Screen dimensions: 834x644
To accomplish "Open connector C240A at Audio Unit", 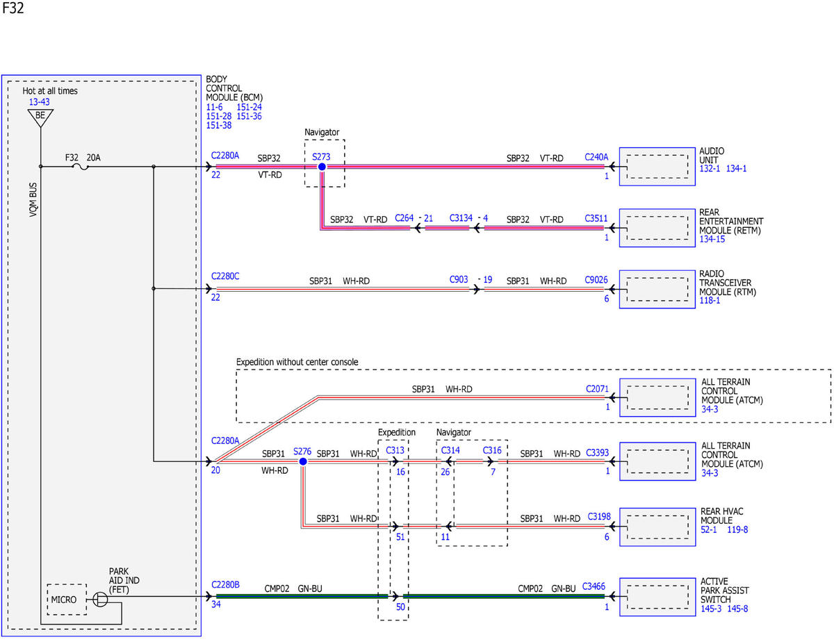I will point(596,157).
